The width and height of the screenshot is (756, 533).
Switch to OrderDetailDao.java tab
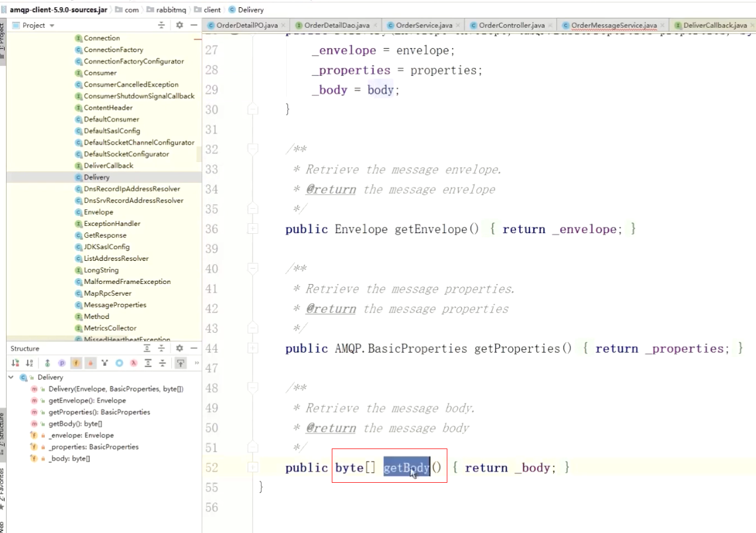pyautogui.click(x=336, y=25)
